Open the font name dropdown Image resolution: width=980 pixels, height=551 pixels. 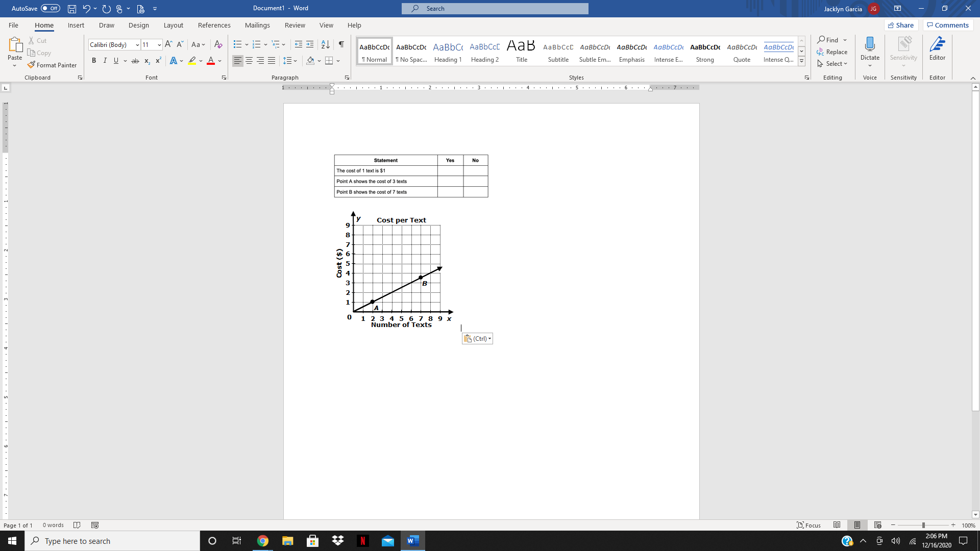(x=137, y=45)
